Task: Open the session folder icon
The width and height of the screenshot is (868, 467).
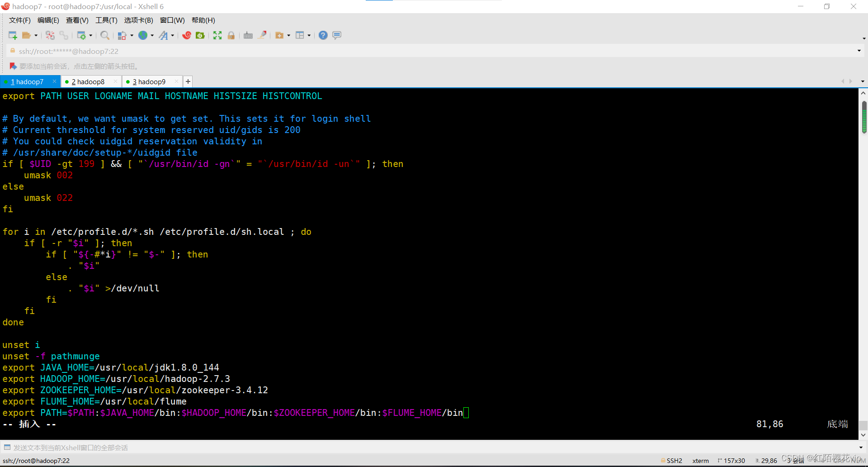Action: click(27, 35)
